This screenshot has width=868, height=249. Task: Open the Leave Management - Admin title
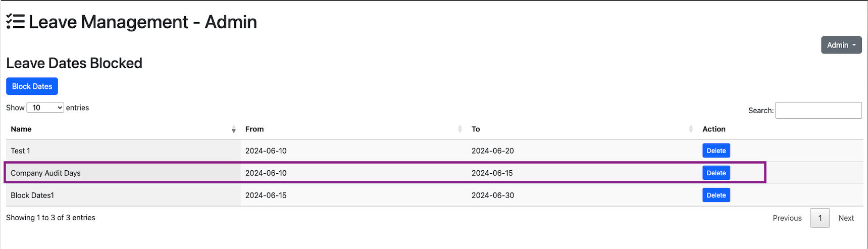click(142, 22)
